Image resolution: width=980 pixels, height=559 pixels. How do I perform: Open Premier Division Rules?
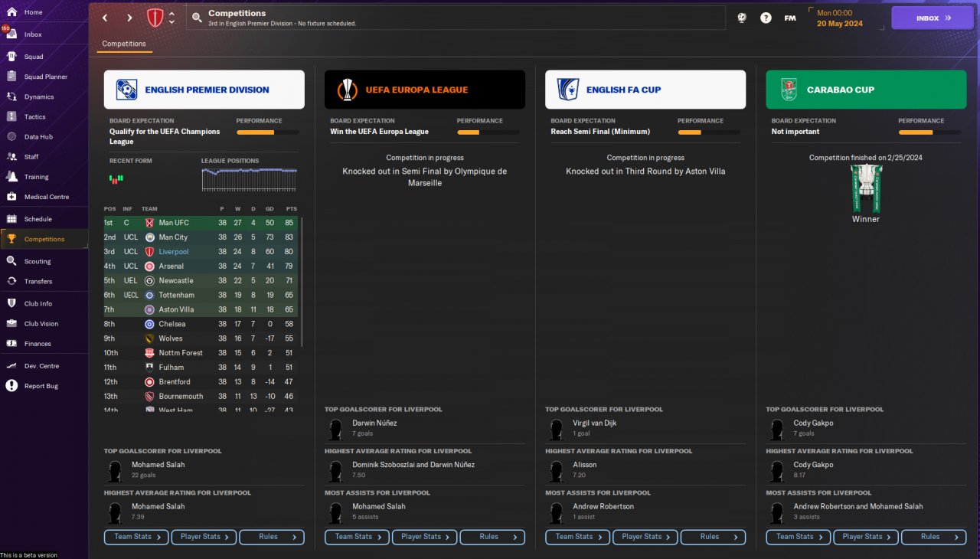point(272,537)
